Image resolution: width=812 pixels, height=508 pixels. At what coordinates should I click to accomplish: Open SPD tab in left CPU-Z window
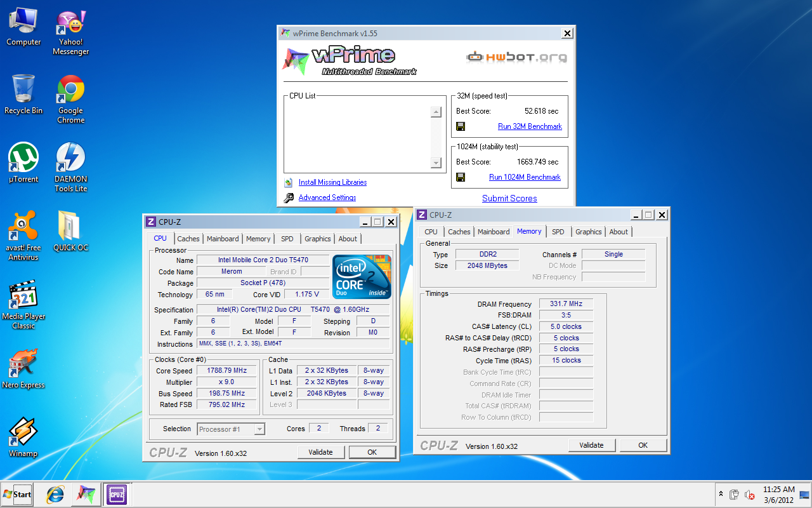click(x=287, y=239)
